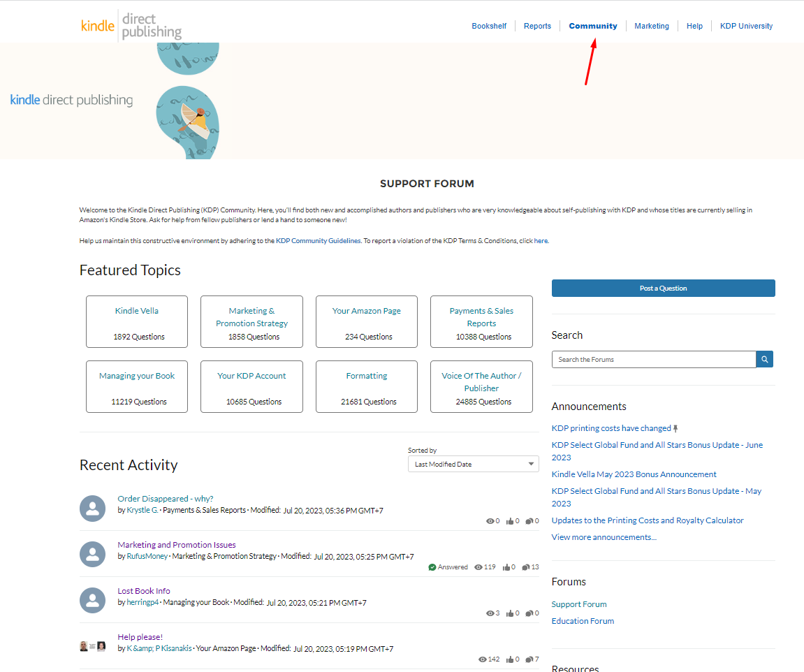Open the Lost Book Info thread
Viewport: 804px width, 672px height.
click(144, 591)
